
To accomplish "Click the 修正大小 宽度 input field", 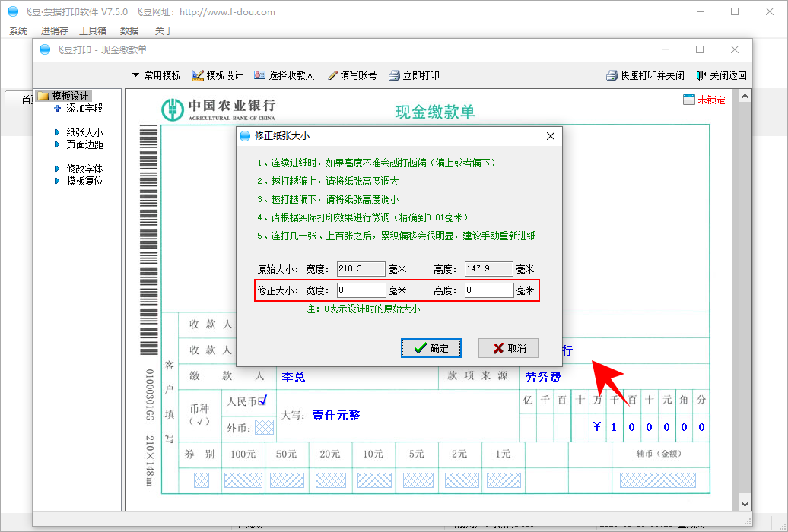I will point(362,290).
